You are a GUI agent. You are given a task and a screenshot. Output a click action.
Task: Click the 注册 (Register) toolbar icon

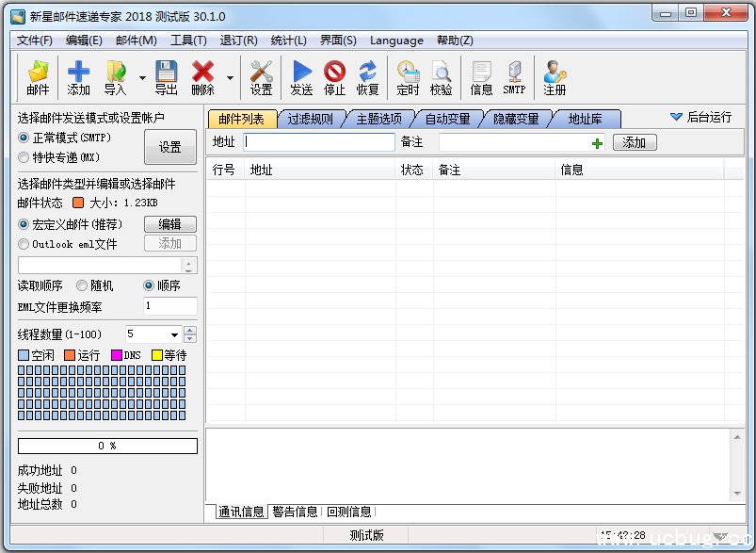[x=555, y=77]
